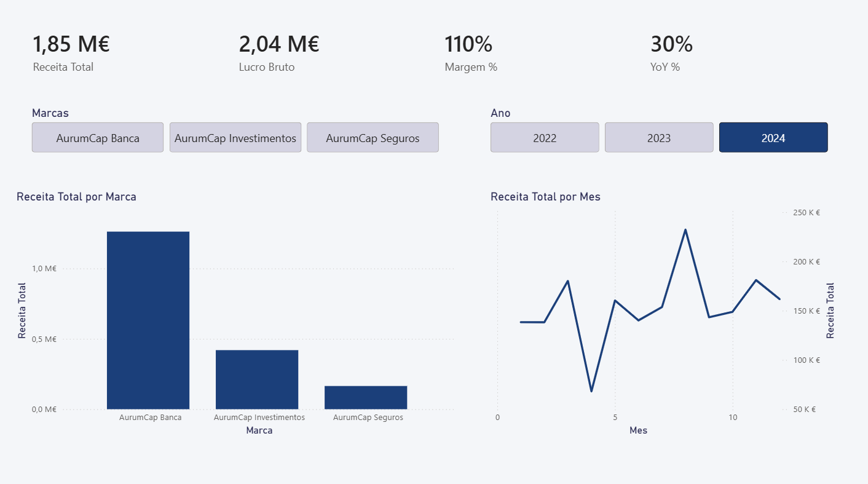Select the Lucro Bruto KPI card

coord(278,53)
